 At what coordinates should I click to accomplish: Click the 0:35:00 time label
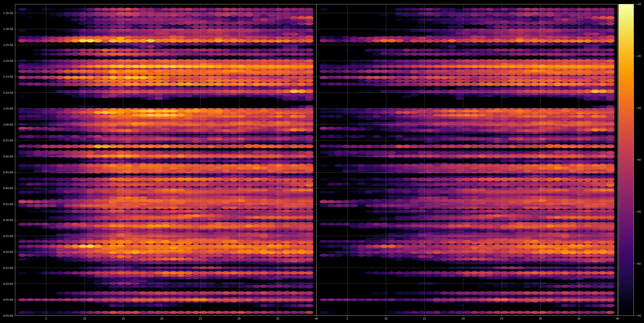8,204
